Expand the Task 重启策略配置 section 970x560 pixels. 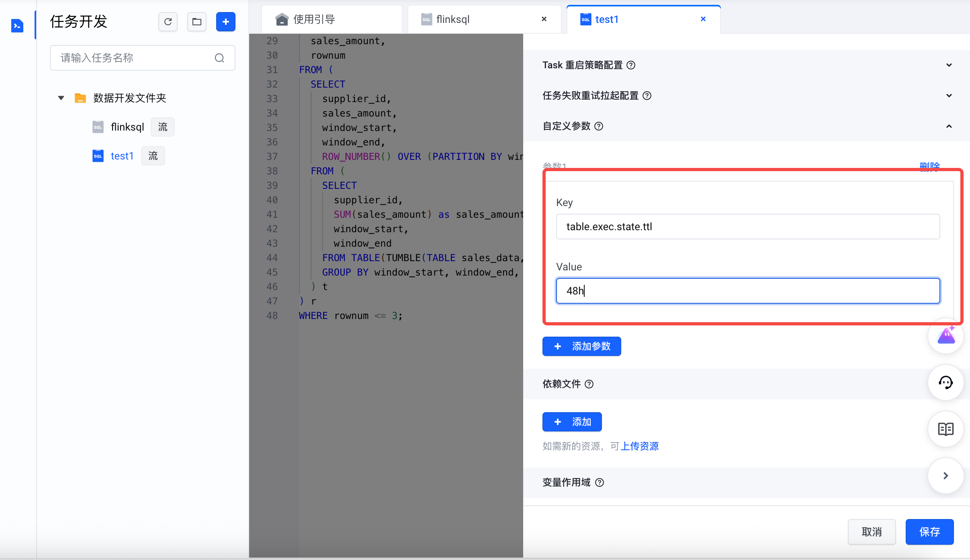[x=949, y=65]
